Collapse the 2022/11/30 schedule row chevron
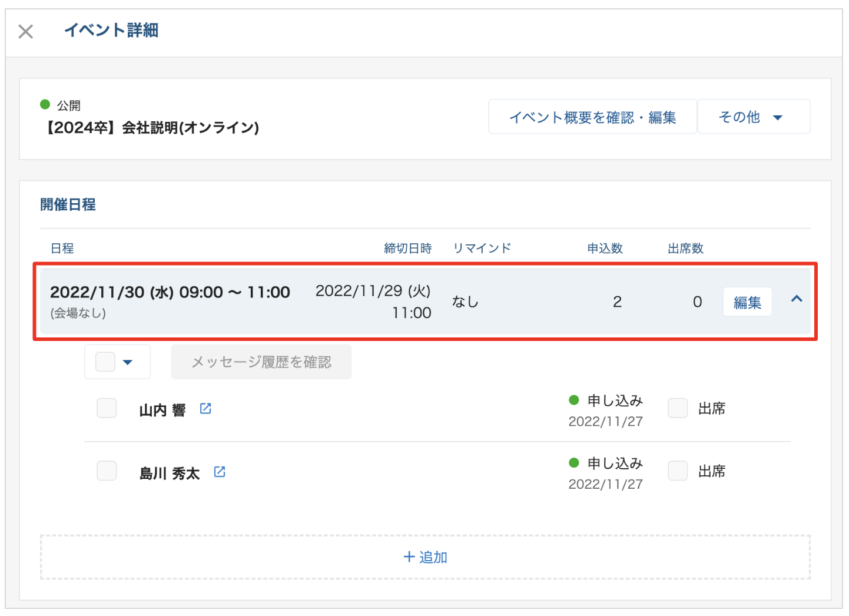849x616 pixels. click(797, 299)
